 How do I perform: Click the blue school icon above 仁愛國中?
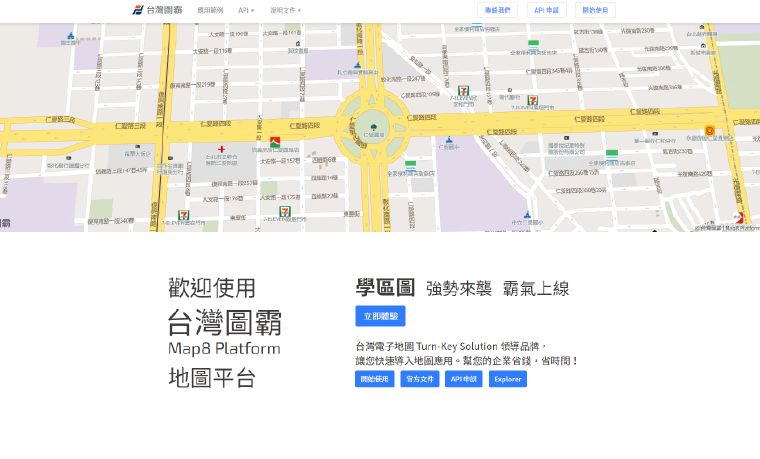pos(449,140)
